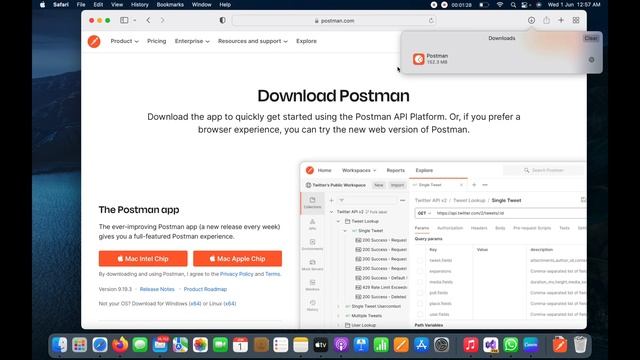This screenshot has height=360, width=640.
Task: Click the Postman logo in site header
Action: click(x=94, y=41)
